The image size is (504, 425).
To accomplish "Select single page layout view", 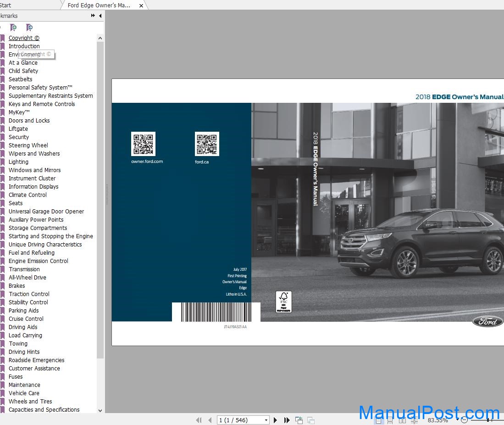I will [x=379, y=420].
